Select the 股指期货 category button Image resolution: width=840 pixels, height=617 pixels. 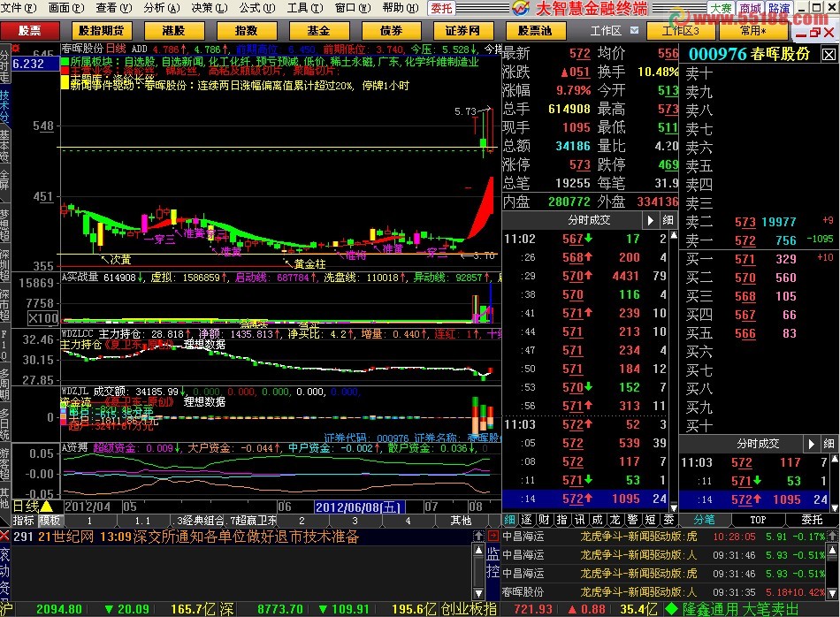(101, 31)
